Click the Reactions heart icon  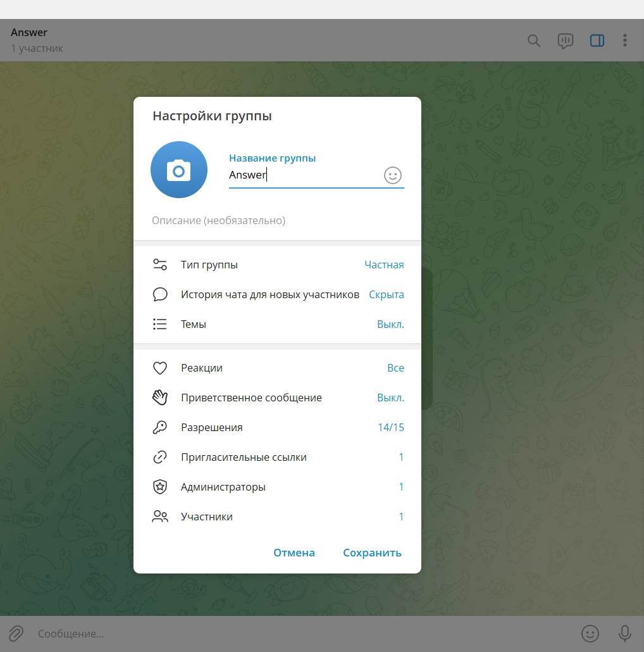[160, 368]
